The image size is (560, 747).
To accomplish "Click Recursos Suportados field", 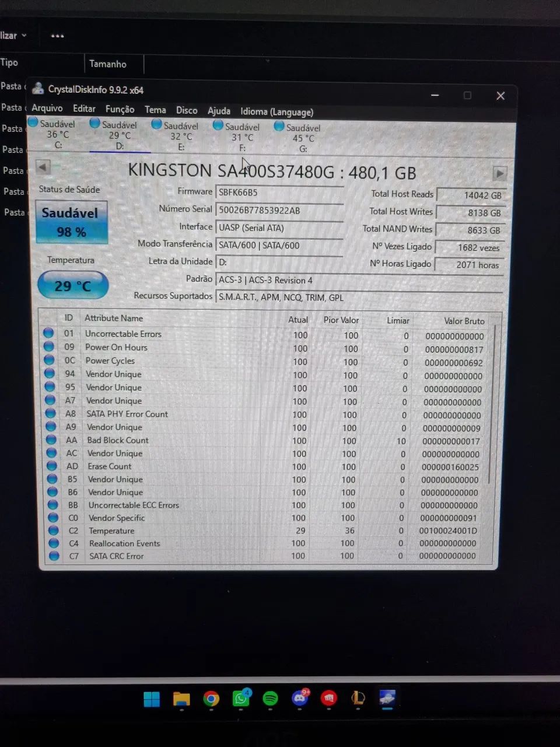I will (x=359, y=298).
